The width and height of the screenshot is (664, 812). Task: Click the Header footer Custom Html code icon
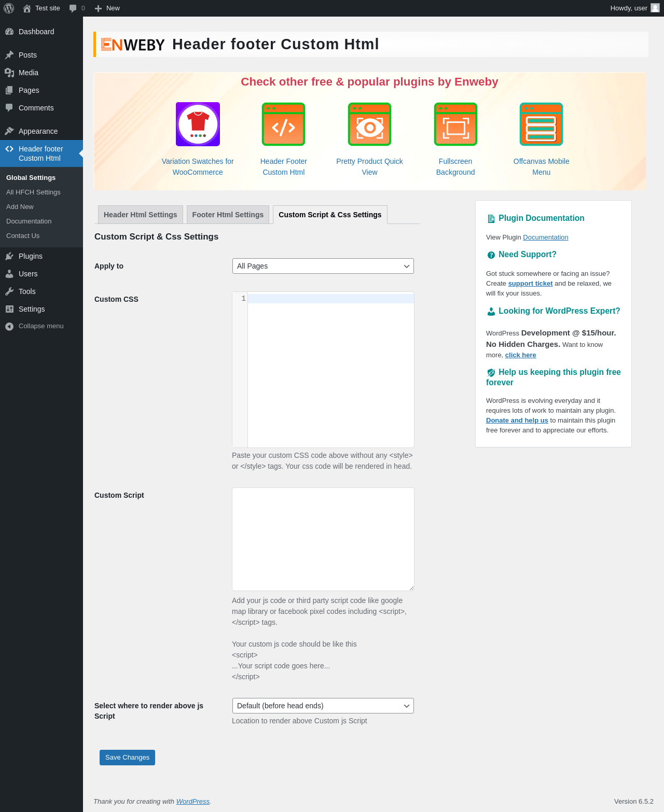point(9,149)
